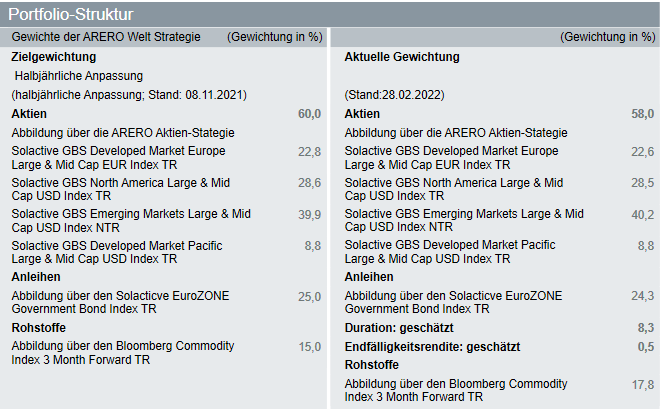
Task: Select the Emerging Markets current weight 40,2
Action: coord(643,215)
